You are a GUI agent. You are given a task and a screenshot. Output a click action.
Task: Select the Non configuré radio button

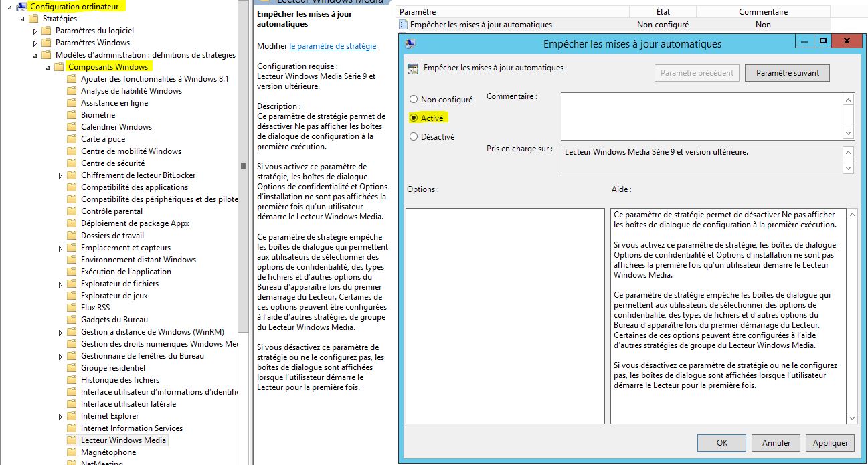[x=414, y=99]
